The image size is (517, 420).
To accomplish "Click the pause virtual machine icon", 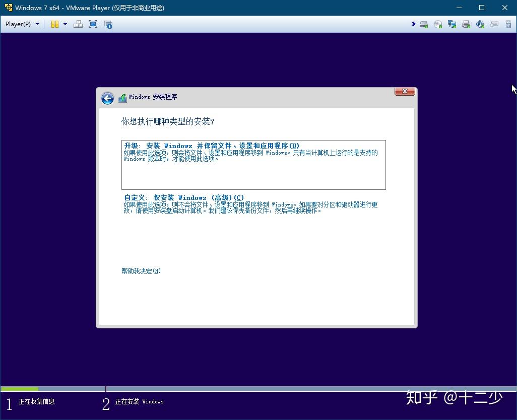I will point(55,24).
